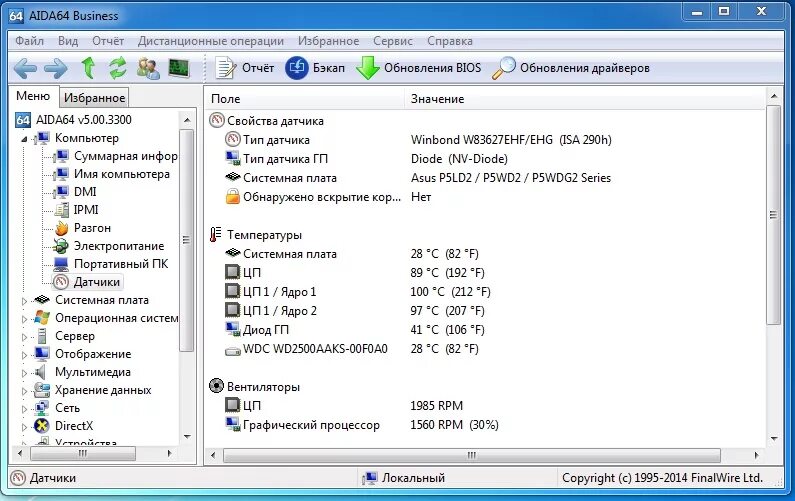Open the Отчёт menu

[x=108, y=41]
